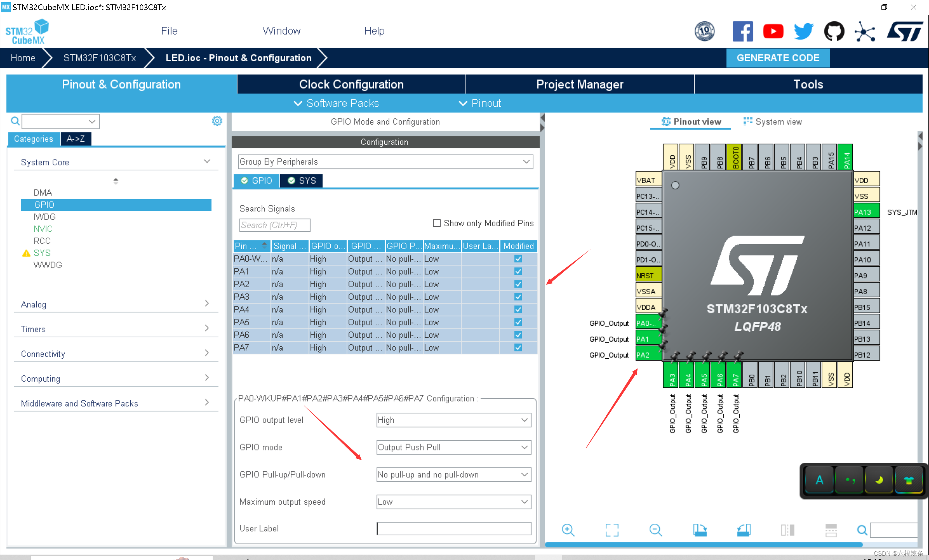This screenshot has height=560, width=929.
Task: Click the User Label input field
Action: [454, 528]
